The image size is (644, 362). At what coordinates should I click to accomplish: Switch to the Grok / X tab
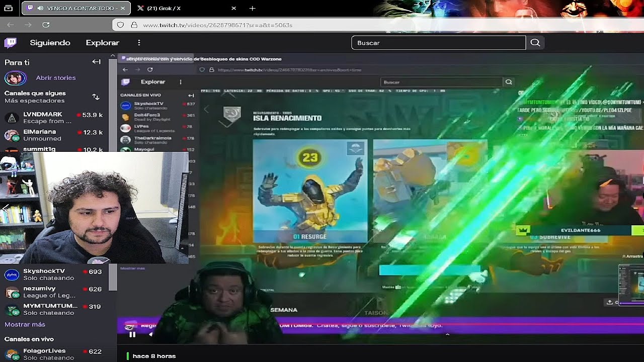164,8
